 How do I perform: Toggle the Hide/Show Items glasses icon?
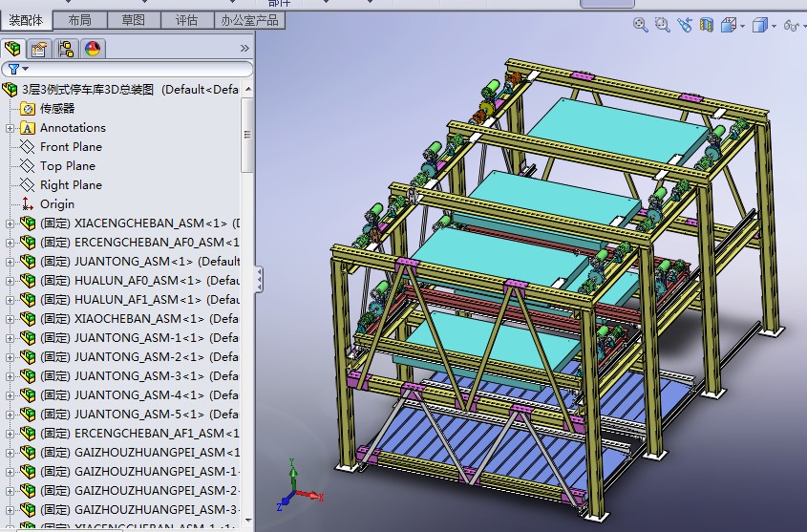coord(791,25)
